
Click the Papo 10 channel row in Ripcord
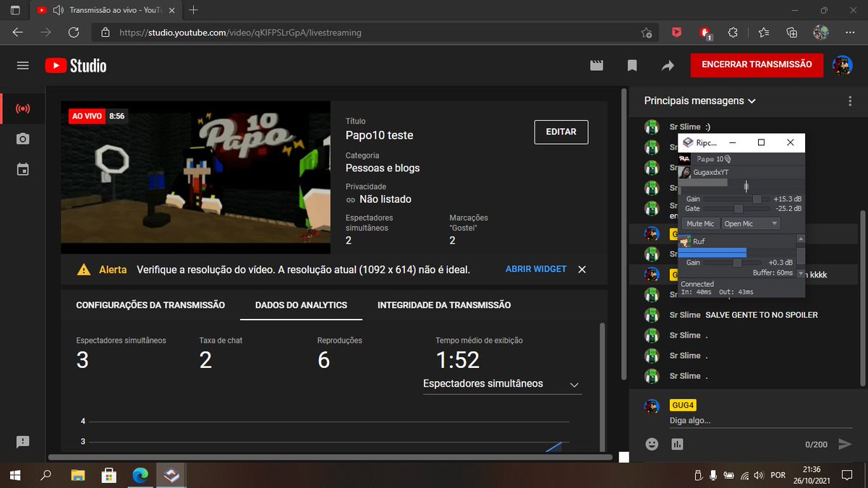[x=741, y=158]
